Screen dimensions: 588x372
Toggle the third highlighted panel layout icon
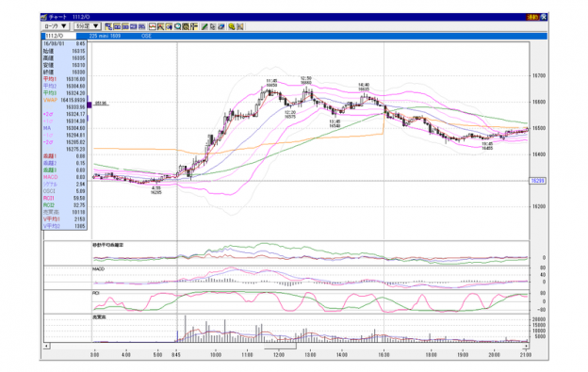[125, 26]
